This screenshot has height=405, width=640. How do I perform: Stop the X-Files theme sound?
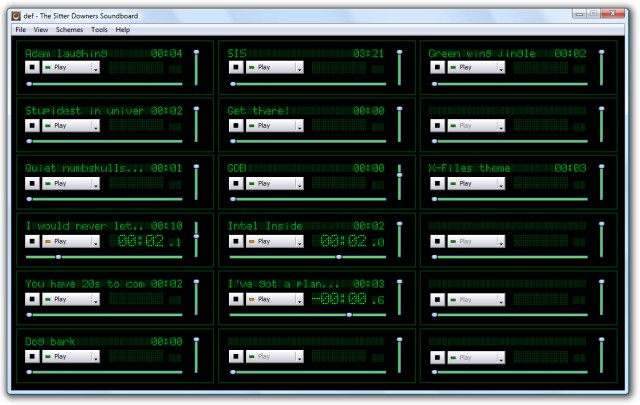[438, 183]
